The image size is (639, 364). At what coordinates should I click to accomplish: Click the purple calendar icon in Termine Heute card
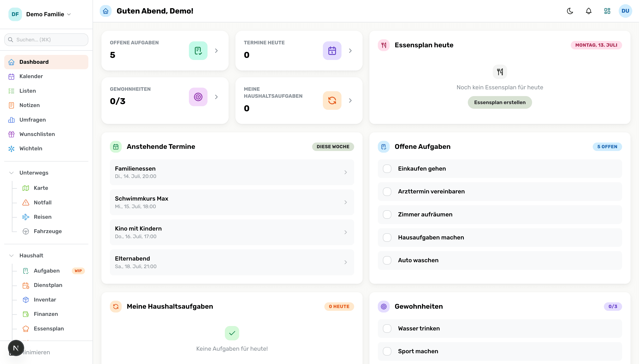click(x=332, y=50)
